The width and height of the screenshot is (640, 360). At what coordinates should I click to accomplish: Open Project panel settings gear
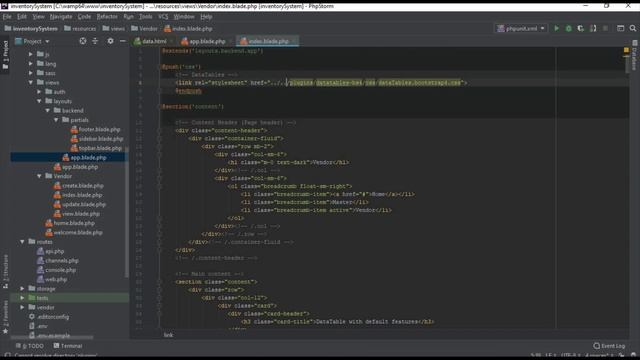pos(110,41)
